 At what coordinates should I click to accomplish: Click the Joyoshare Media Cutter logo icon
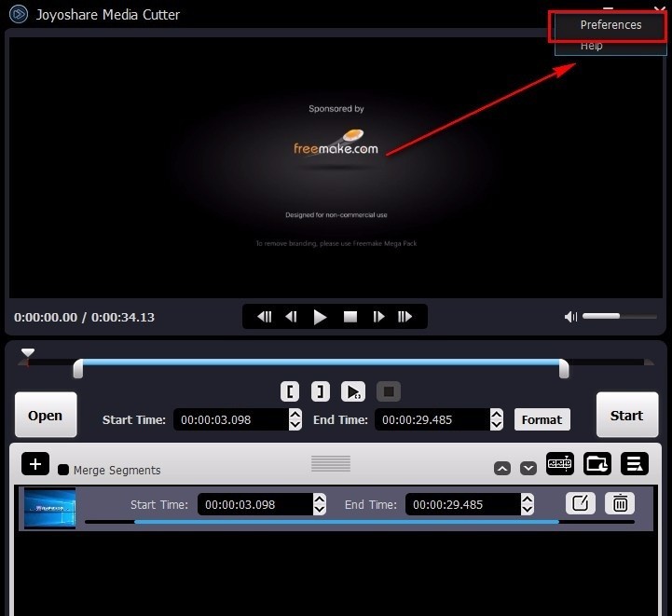(19, 14)
